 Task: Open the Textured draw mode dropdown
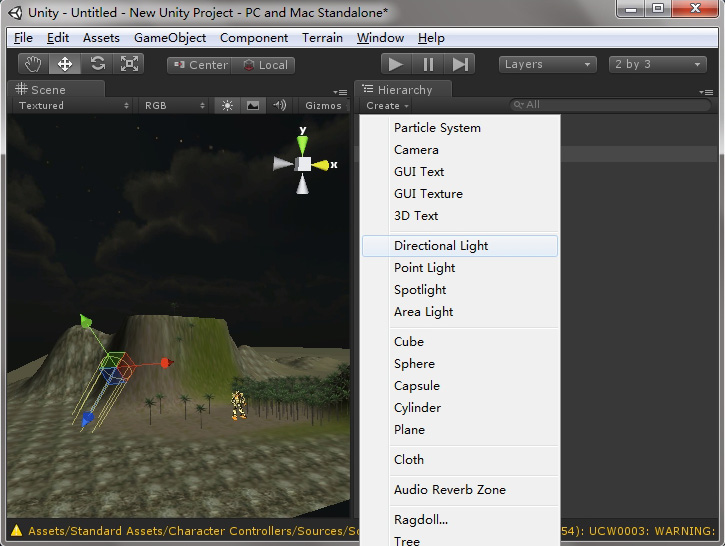[x=73, y=105]
